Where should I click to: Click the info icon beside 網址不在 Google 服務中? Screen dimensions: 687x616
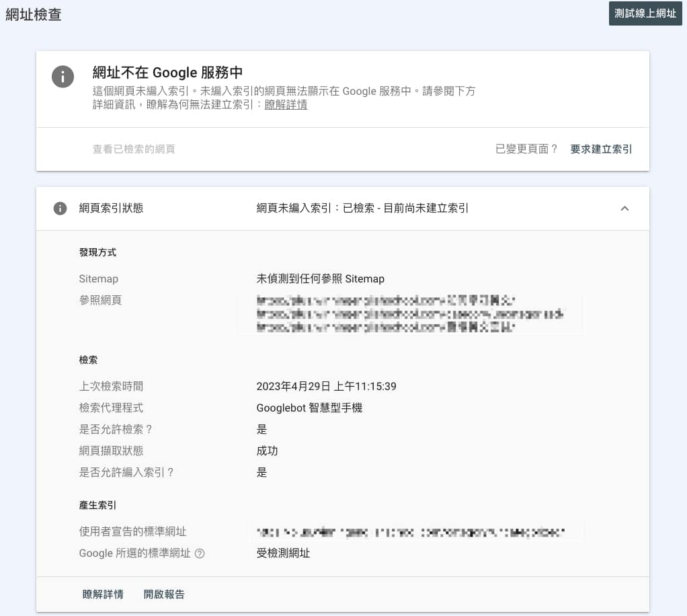click(63, 77)
